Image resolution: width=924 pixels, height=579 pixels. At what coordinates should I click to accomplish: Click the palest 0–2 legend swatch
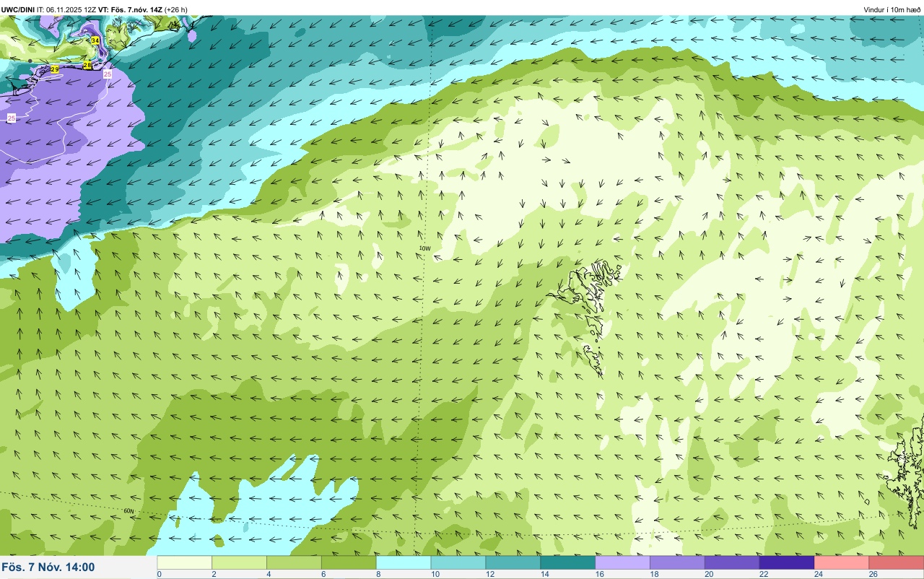pos(185,562)
